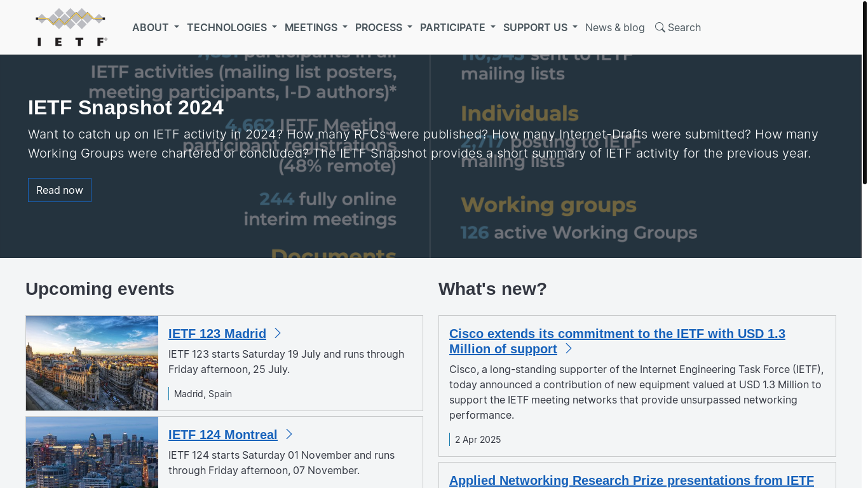Expand the PROCESS menu
The width and height of the screenshot is (868, 488).
pyautogui.click(x=384, y=27)
